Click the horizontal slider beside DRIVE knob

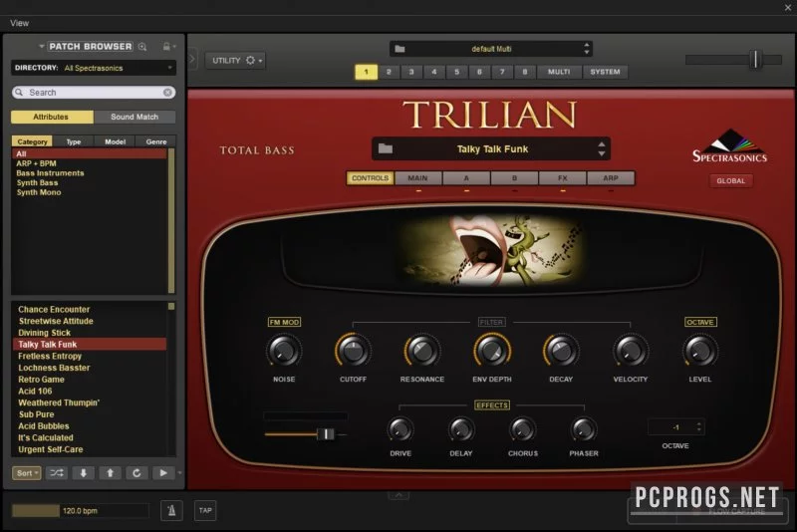306,434
